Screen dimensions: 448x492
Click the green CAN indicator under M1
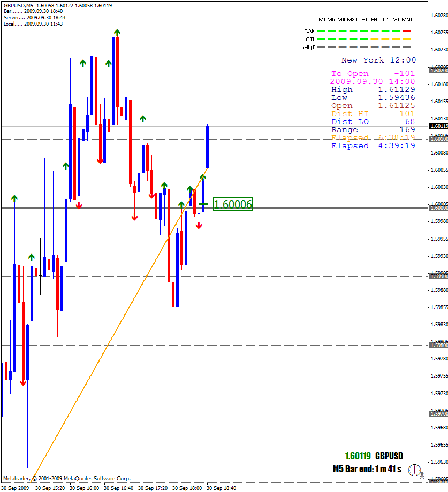point(321,31)
